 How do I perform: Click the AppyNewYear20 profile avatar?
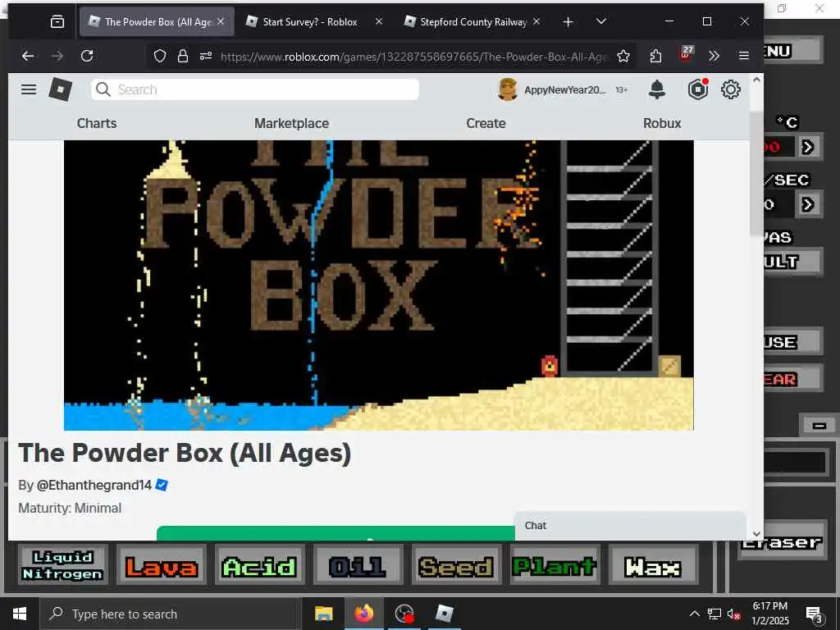point(507,89)
